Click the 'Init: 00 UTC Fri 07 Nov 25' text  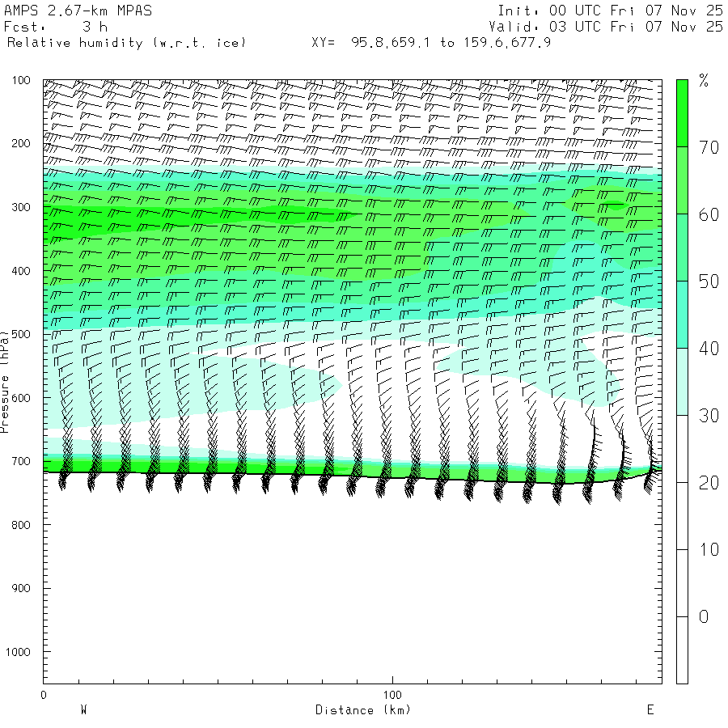click(x=610, y=11)
